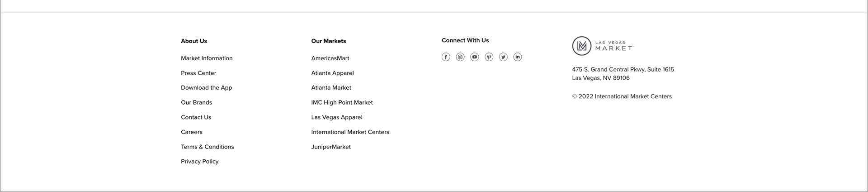Visit JuniperMarket link

[331, 147]
